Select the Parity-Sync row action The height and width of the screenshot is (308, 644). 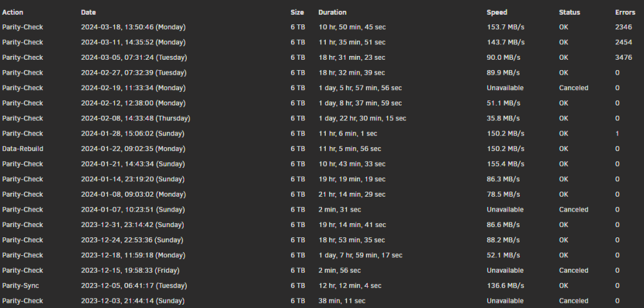21,285
